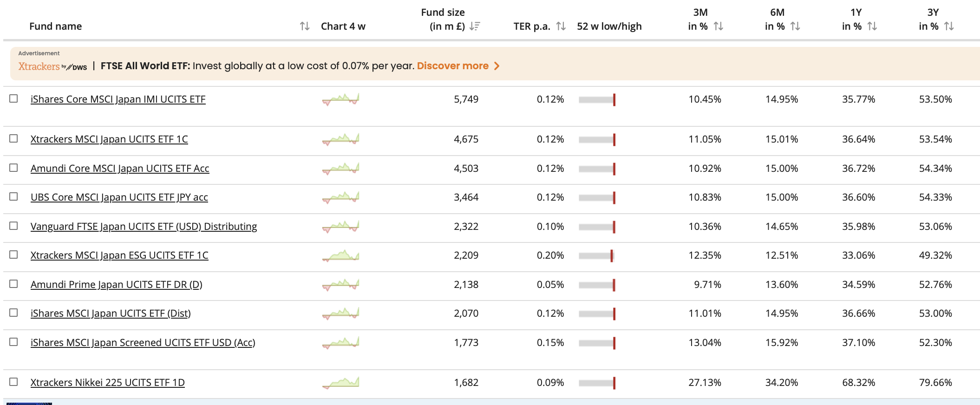
Task: Select Xtrackers Nikkei 225 checkbox
Action: tap(13, 382)
